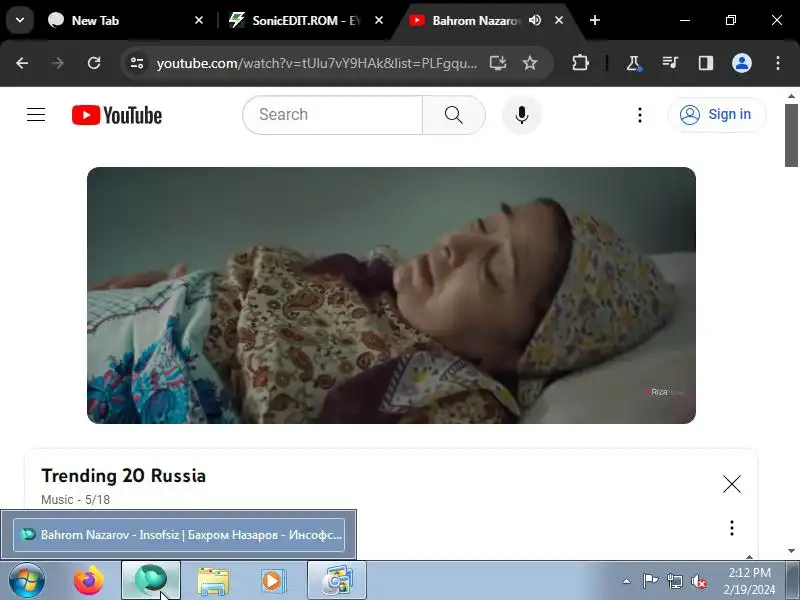Viewport: 800px width, 600px height.
Task: Open Action Center flag icon
Action: (650, 581)
